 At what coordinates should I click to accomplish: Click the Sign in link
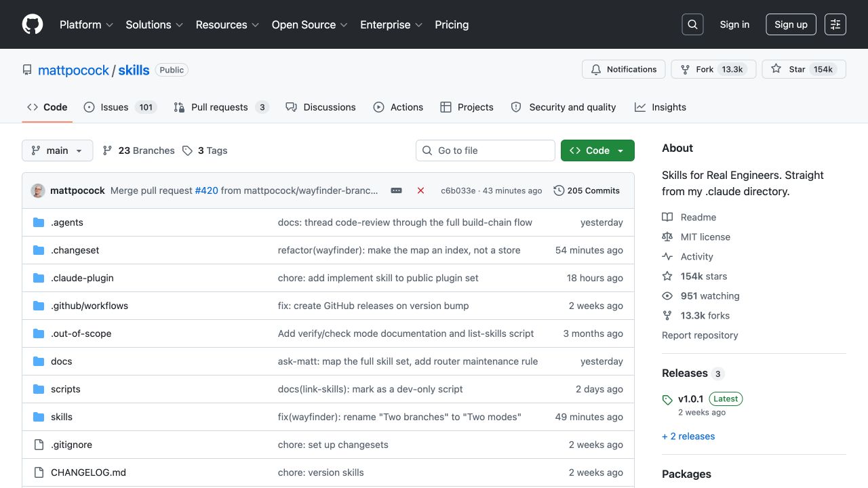[x=734, y=24]
